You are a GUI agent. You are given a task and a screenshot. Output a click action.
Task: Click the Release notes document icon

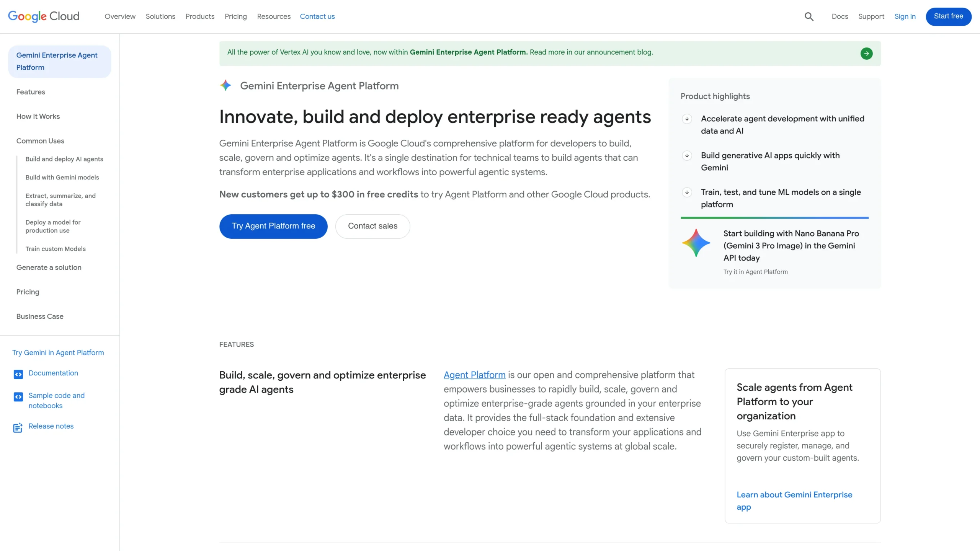pyautogui.click(x=18, y=428)
